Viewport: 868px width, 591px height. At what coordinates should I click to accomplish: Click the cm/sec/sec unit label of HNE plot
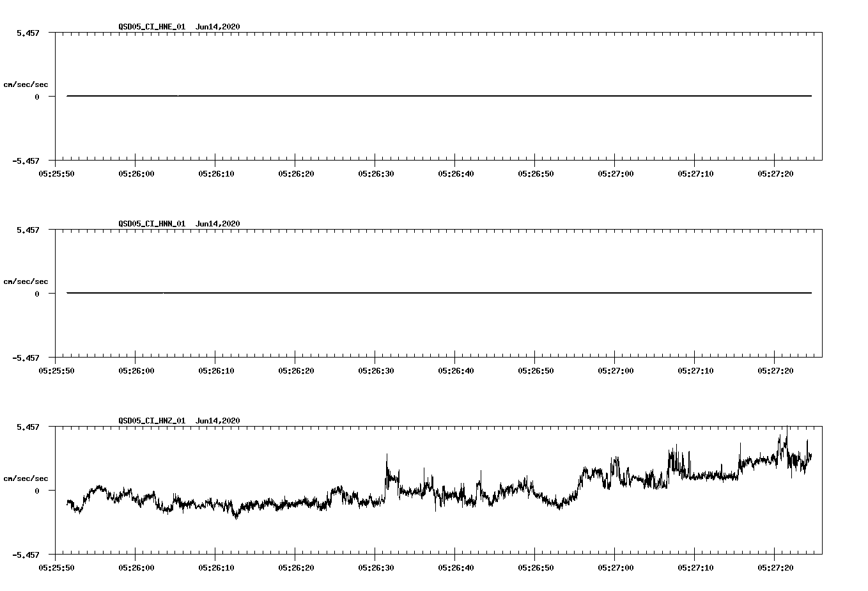coord(26,84)
